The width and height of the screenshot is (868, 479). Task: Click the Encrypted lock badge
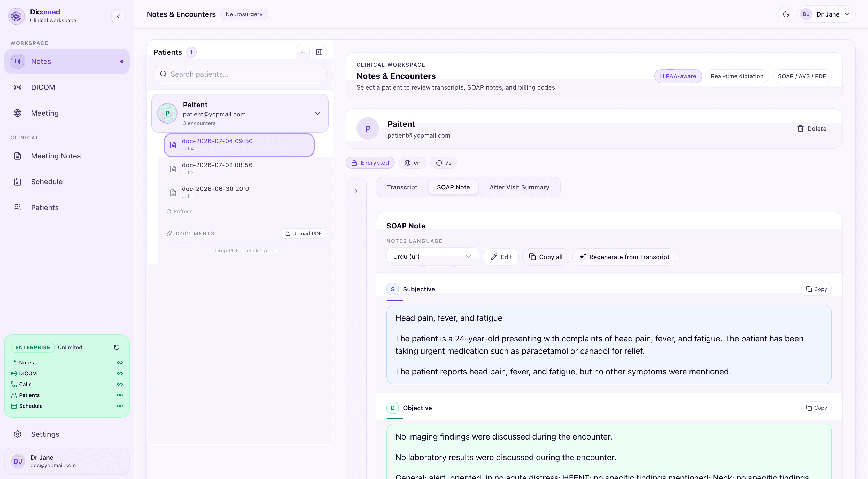coord(370,163)
